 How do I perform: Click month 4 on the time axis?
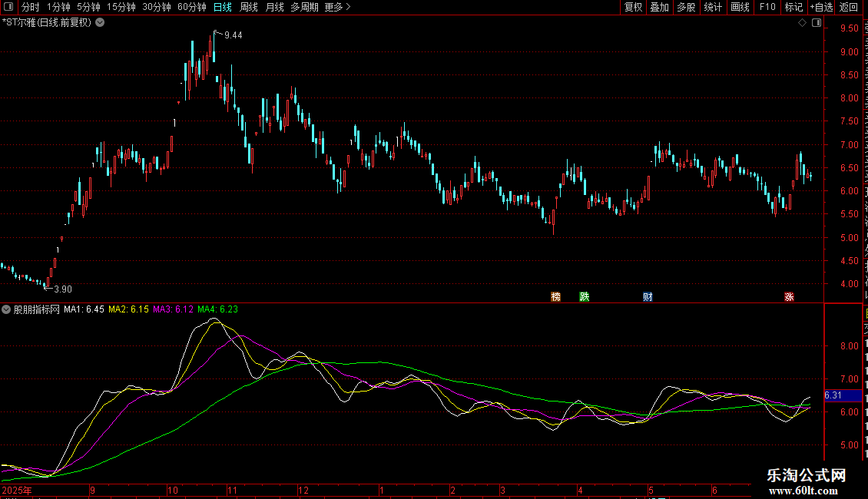click(x=580, y=490)
